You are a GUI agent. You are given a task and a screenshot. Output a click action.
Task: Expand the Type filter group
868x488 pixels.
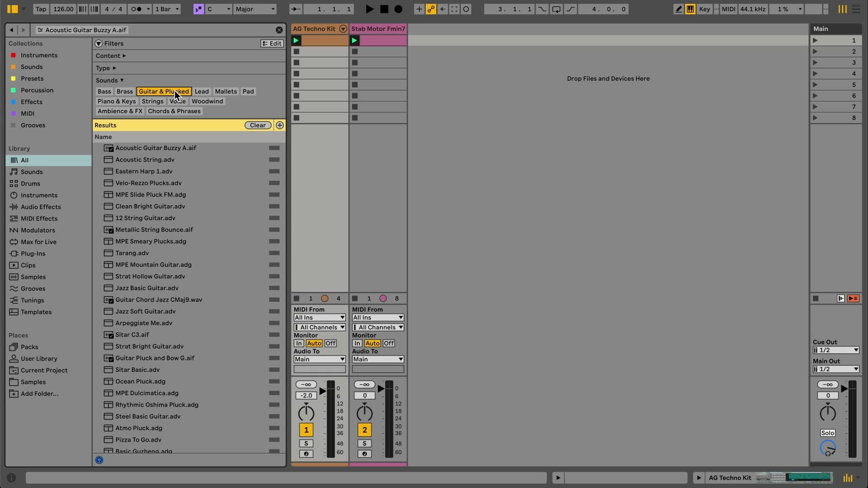(106, 68)
